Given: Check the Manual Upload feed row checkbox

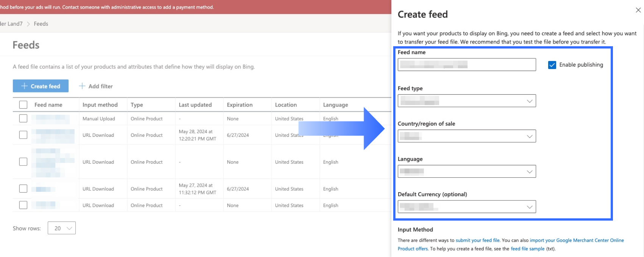Looking at the screenshot, I should click(x=23, y=118).
